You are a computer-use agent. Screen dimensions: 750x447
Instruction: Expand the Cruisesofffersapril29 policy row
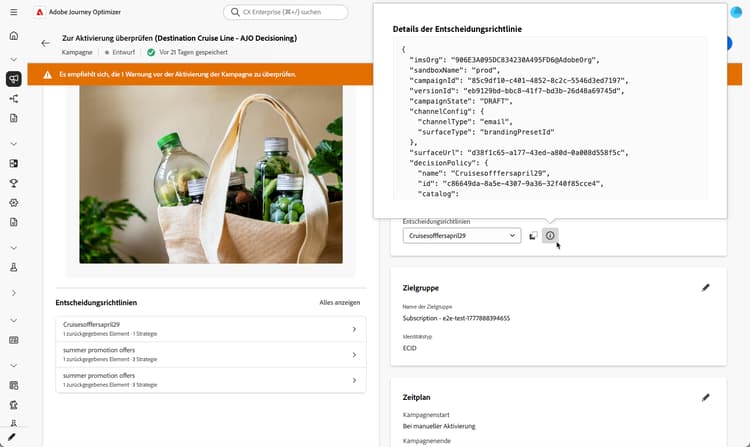(210, 329)
